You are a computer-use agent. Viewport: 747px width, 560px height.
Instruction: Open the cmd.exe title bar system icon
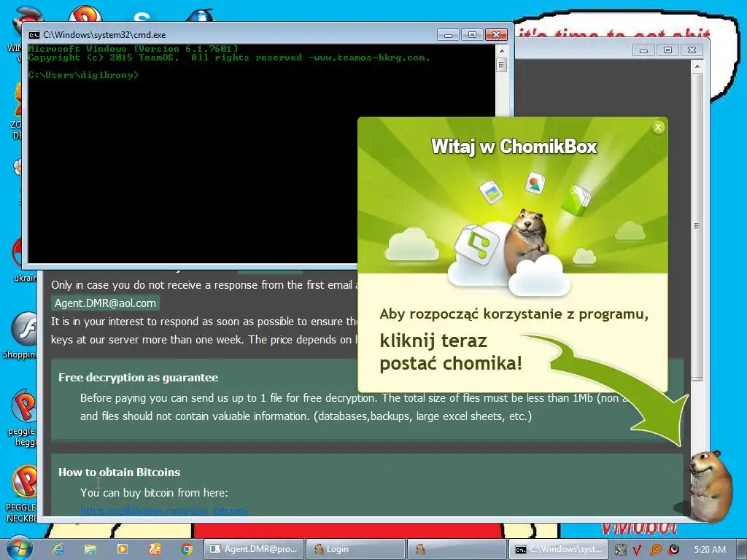[34, 35]
